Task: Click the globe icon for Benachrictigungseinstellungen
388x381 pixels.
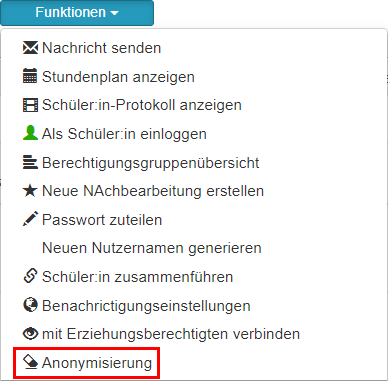Action: (30, 305)
